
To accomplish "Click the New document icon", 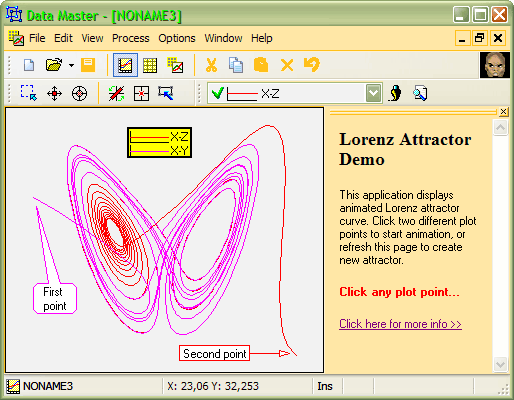I will tap(29, 65).
